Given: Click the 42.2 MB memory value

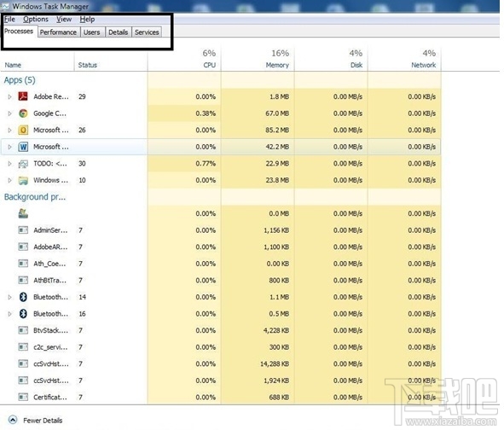Looking at the screenshot, I should click(277, 147).
